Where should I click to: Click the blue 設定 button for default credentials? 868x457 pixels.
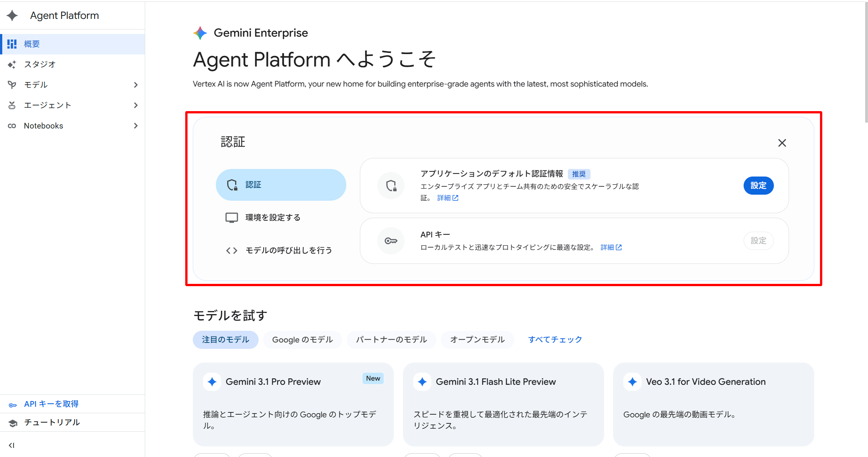[758, 186]
